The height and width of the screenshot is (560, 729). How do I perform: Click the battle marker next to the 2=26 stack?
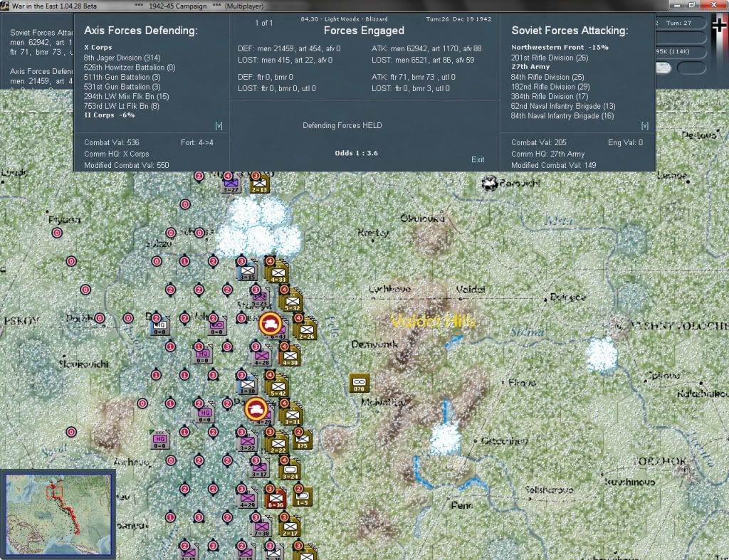coord(270,324)
